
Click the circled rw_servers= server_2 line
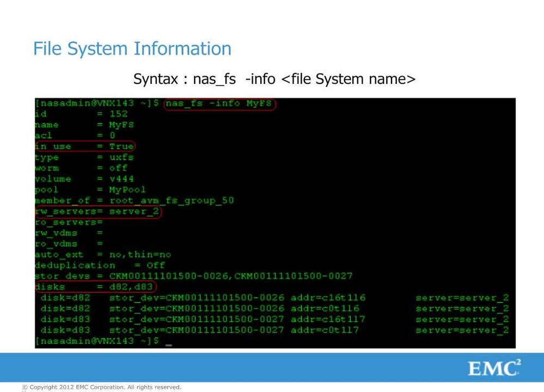tap(98, 211)
